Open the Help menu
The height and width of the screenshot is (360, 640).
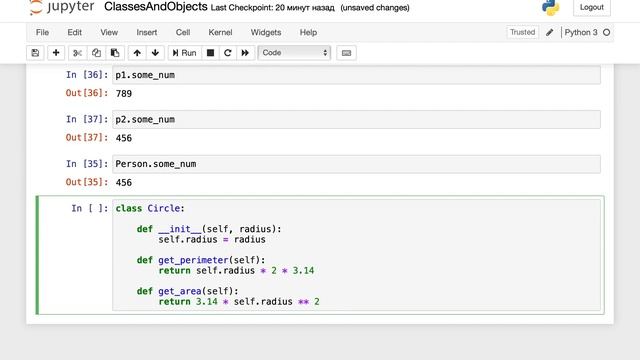(x=308, y=32)
